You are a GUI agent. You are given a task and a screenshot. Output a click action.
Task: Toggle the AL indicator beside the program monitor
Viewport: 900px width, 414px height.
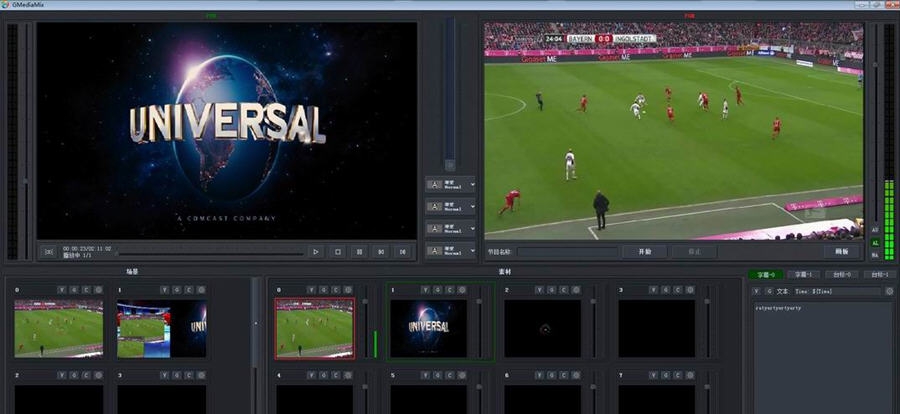(876, 242)
